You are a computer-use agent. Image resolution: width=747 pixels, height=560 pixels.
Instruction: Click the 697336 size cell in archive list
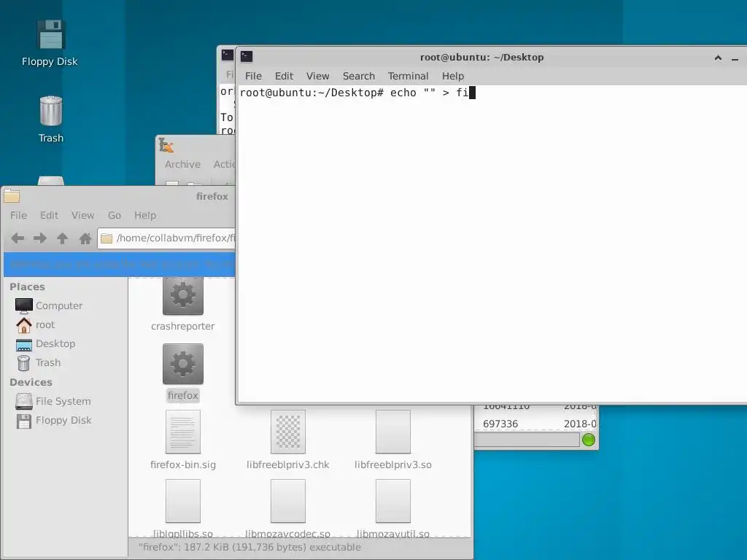[500, 424]
